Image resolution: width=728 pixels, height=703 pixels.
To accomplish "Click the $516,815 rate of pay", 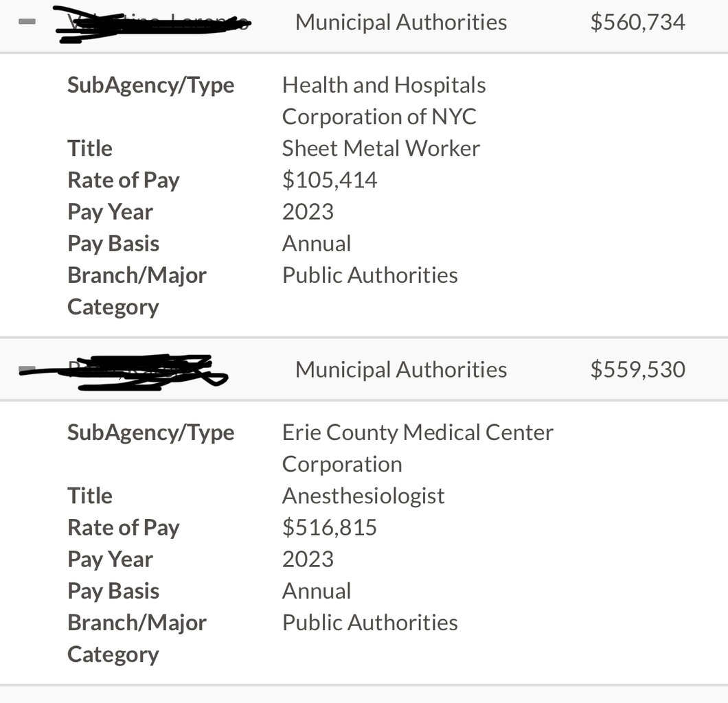I will click(330, 527).
